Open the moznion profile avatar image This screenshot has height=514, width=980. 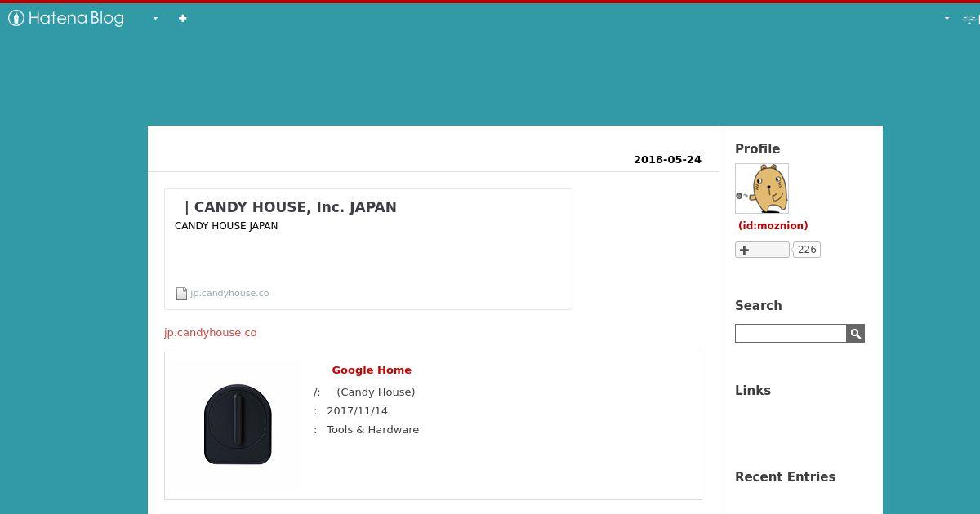click(x=762, y=188)
